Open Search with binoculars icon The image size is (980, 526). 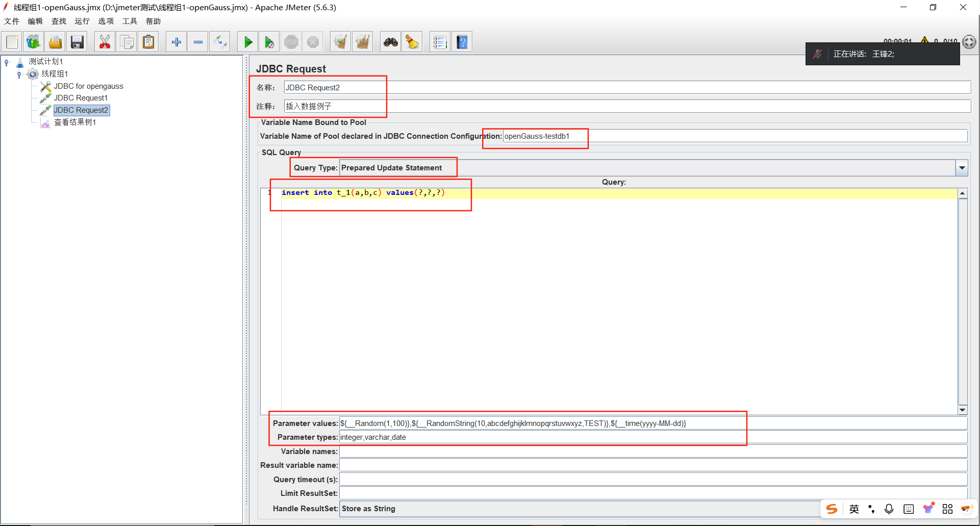pos(391,42)
